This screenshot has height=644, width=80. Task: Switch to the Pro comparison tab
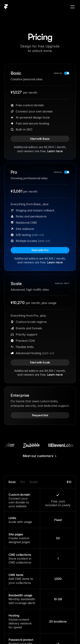pyautogui.click(x=23, y=482)
